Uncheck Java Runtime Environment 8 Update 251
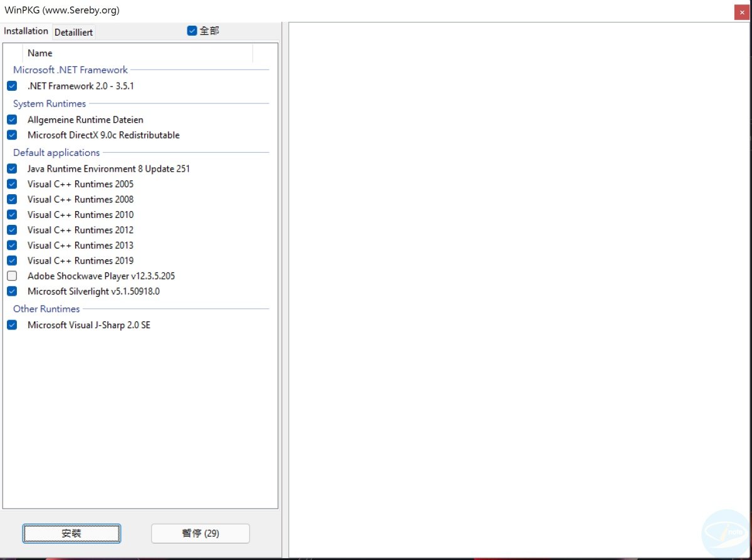This screenshot has height=560, width=752. click(x=12, y=168)
